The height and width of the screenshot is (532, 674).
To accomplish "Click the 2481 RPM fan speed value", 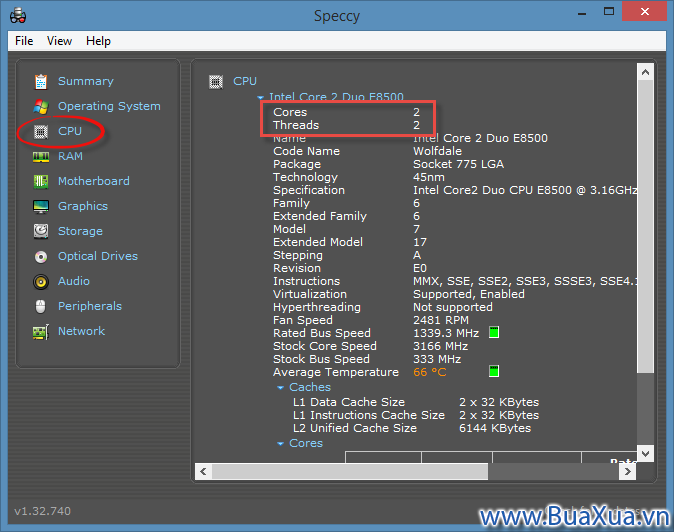I will click(x=441, y=320).
